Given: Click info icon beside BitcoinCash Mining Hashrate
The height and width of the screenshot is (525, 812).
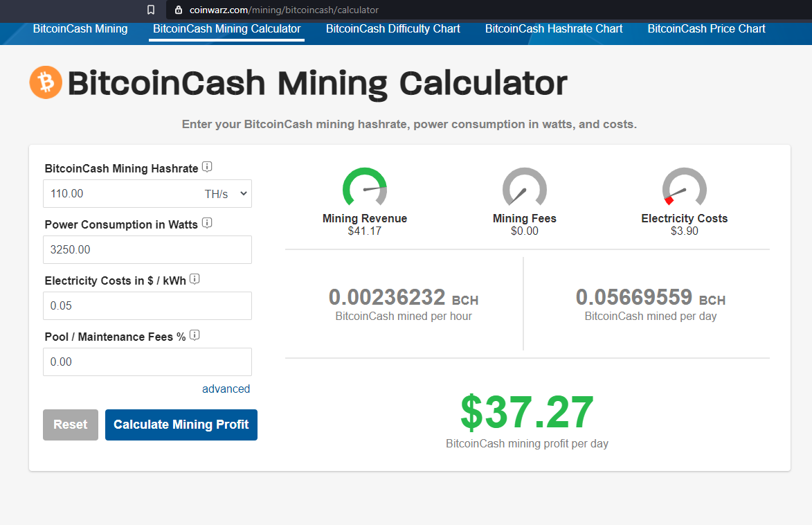Looking at the screenshot, I should coord(207,167).
